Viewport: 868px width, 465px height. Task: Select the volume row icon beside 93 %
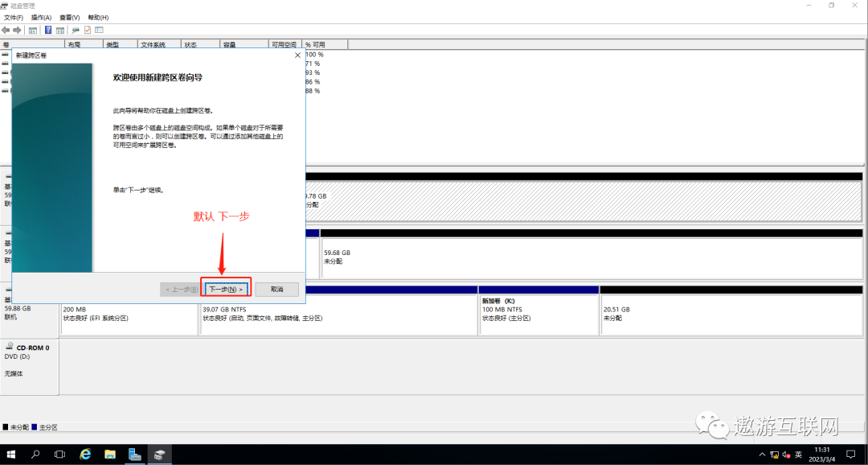click(x=5, y=72)
